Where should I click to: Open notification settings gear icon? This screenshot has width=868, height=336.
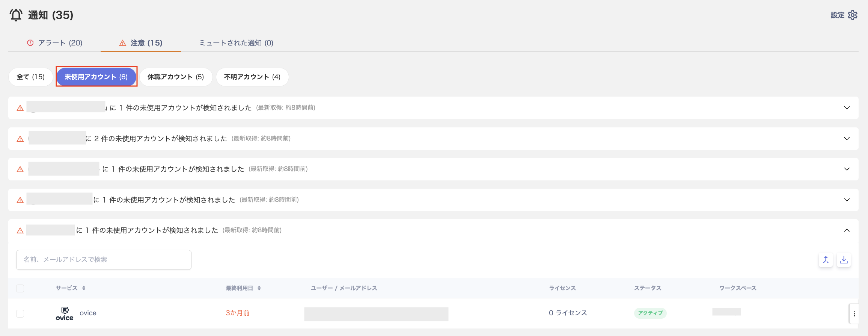click(853, 15)
